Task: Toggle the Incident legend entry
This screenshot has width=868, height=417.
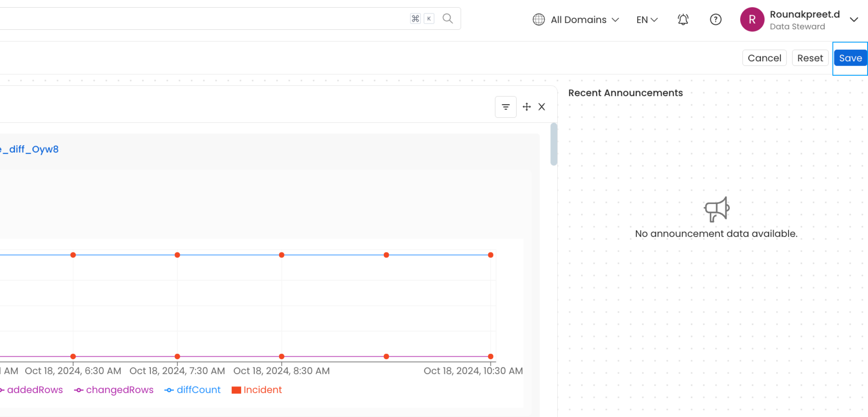Action: 257,390
